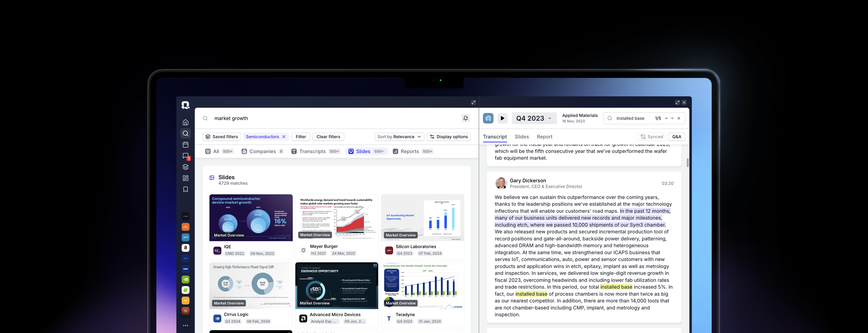Open the Home icon in sidebar
Image resolution: width=868 pixels, height=333 pixels.
(x=185, y=122)
